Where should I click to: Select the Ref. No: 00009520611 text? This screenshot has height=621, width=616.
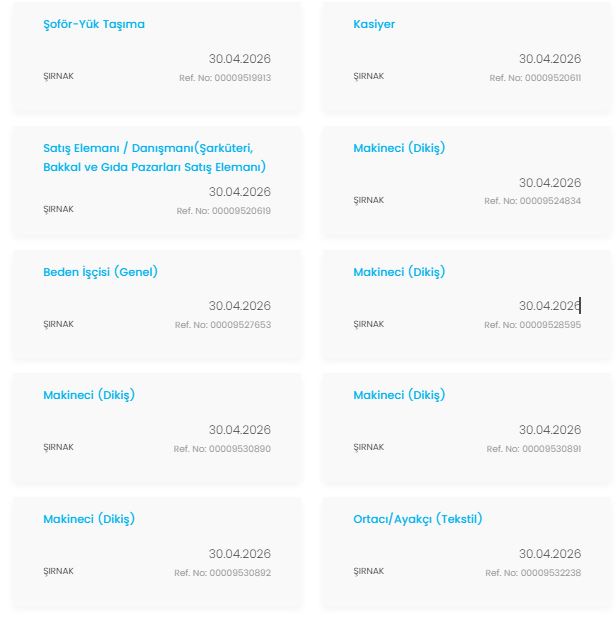[x=533, y=78]
